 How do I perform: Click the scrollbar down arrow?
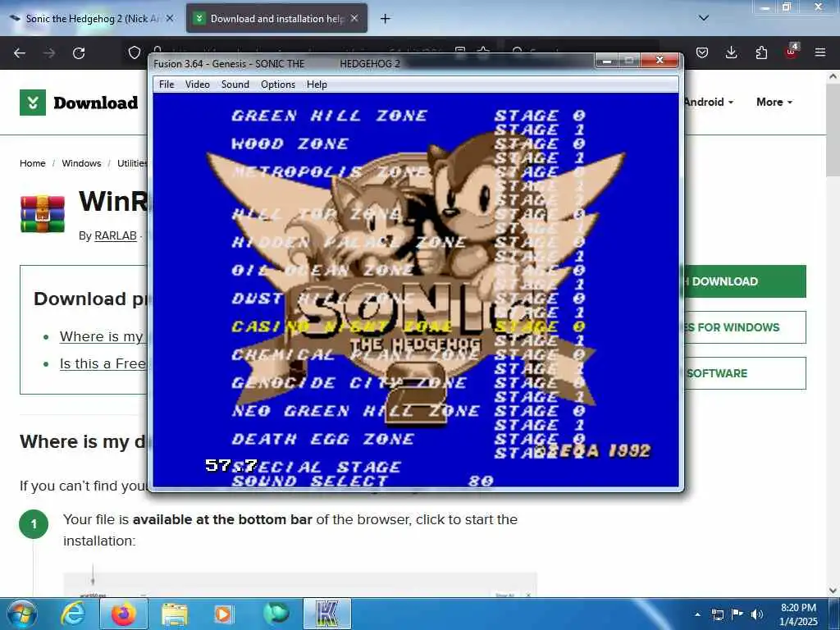tap(833, 591)
